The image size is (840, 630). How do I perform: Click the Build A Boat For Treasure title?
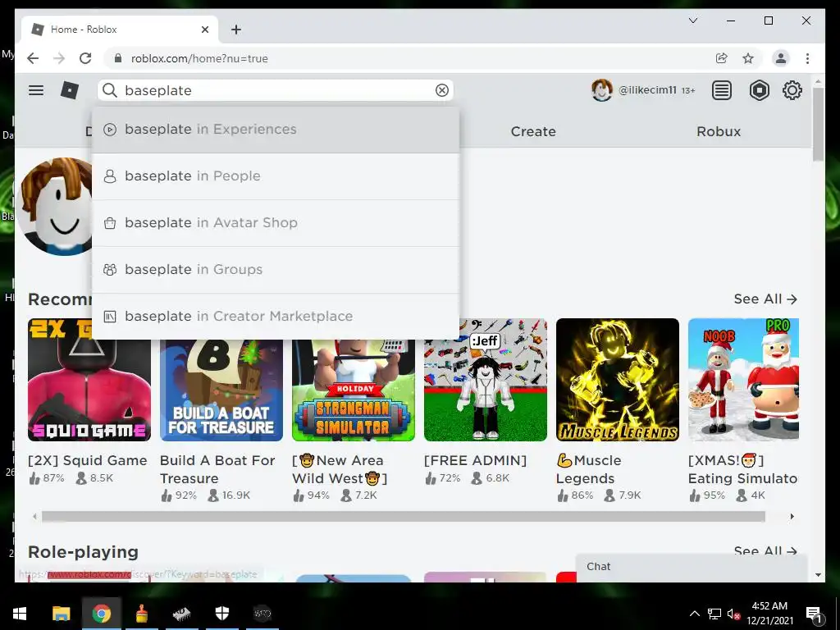217,469
